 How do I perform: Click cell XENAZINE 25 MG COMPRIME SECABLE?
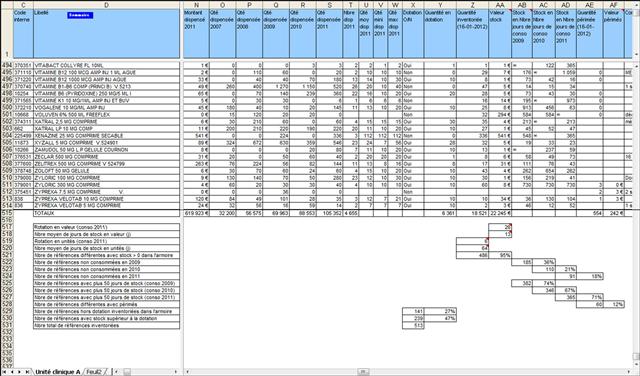coord(107,136)
